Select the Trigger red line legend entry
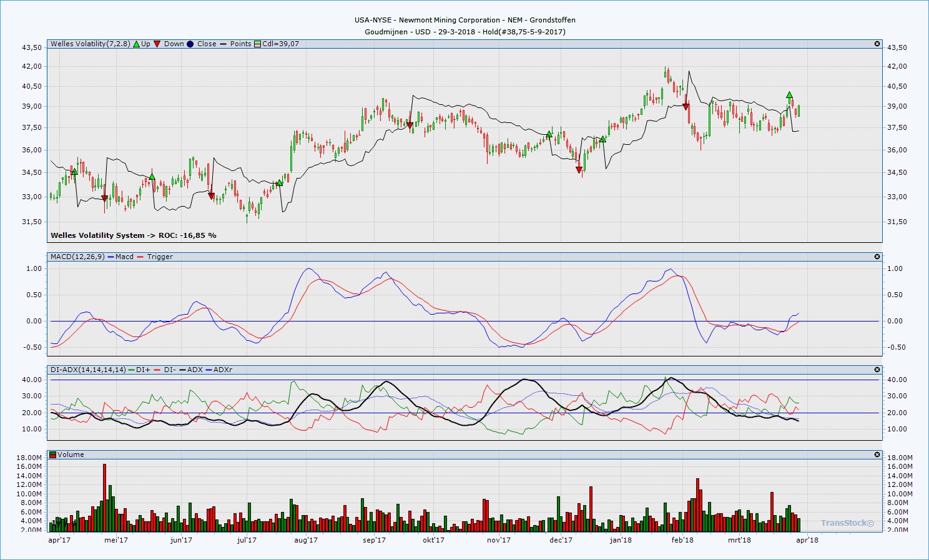Screen dimensions: 929x560 155,257
